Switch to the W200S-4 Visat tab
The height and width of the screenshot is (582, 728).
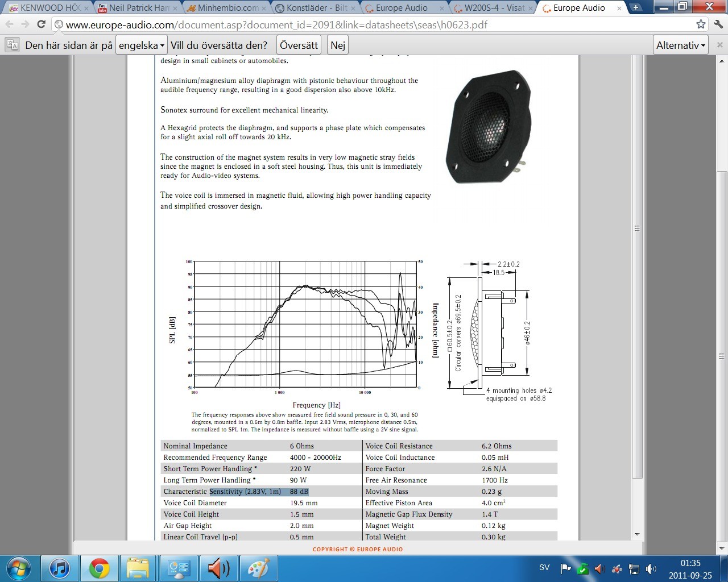[x=493, y=8]
